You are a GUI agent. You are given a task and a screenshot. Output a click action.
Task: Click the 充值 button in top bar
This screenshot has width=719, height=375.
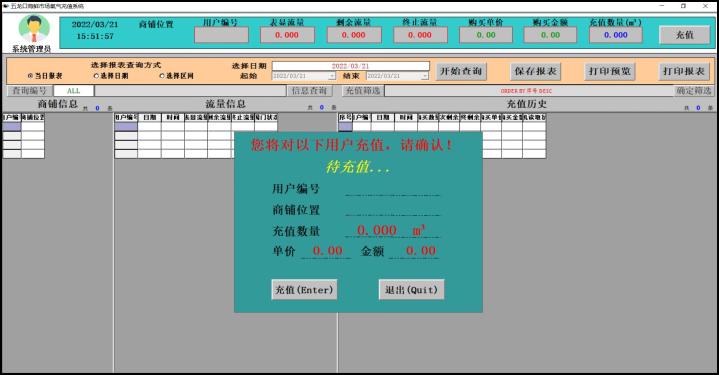tap(685, 35)
